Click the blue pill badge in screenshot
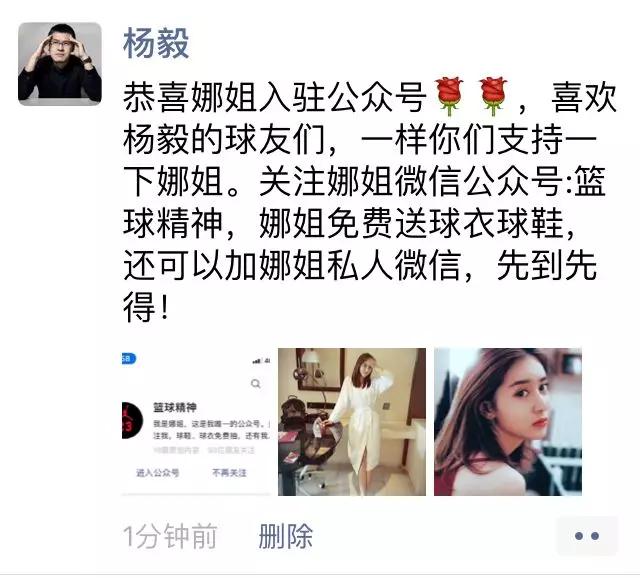 click(129, 359)
